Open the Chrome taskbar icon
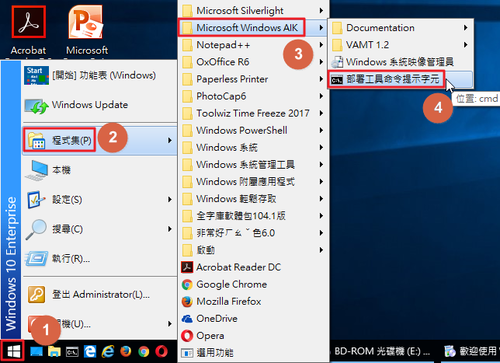 coord(144,351)
